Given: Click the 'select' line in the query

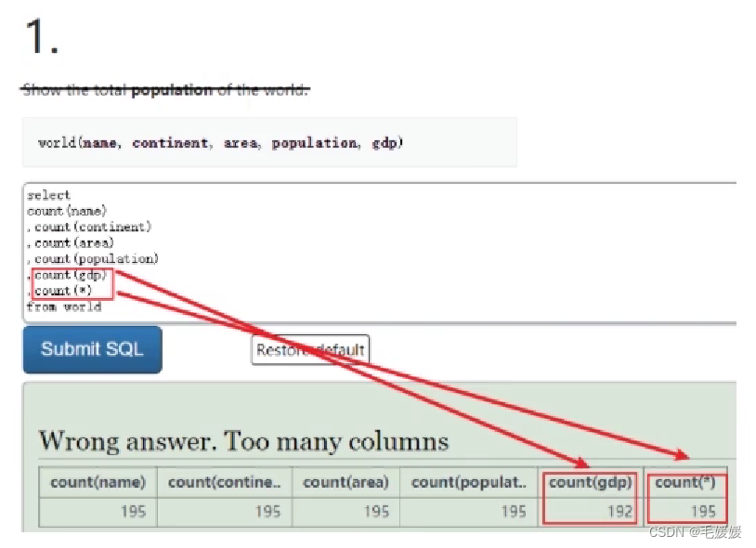Looking at the screenshot, I should pyautogui.click(x=48, y=195).
